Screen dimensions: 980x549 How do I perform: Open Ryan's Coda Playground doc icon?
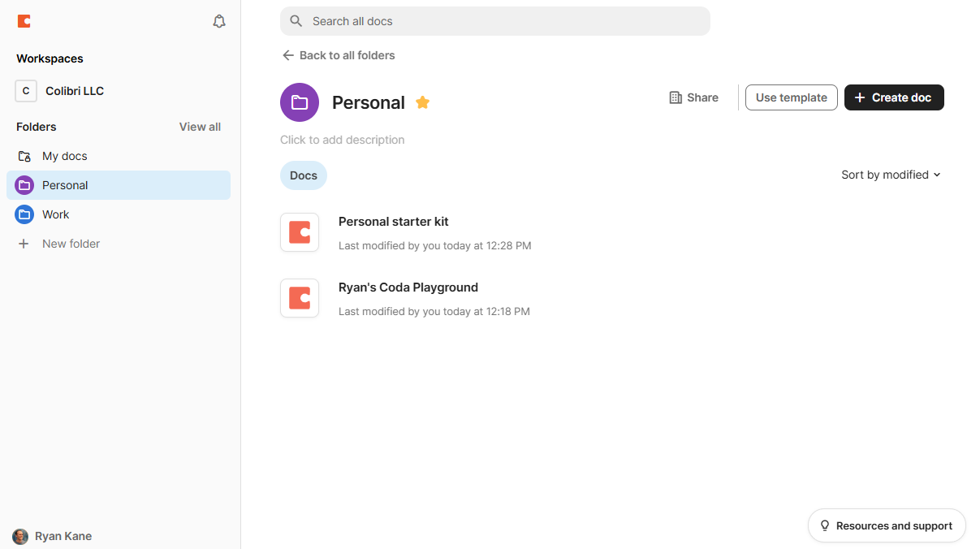click(300, 298)
